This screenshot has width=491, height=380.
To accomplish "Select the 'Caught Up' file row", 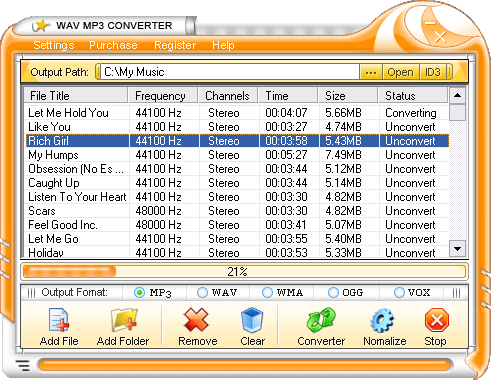I will [x=237, y=183].
